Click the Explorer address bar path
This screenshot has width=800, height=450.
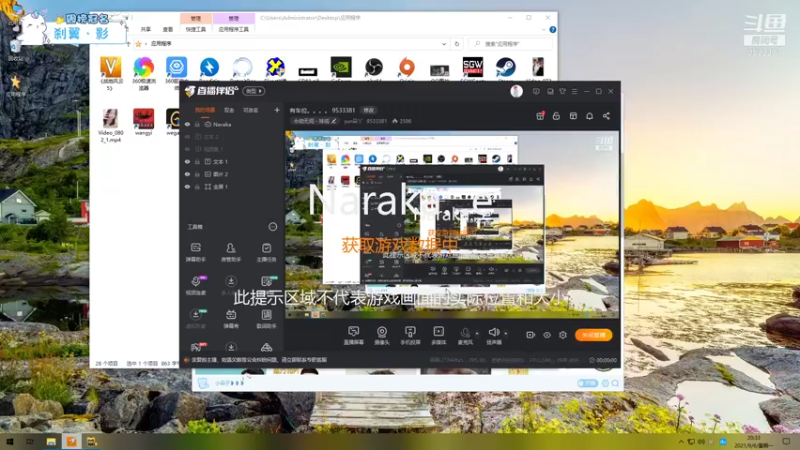click(x=291, y=44)
